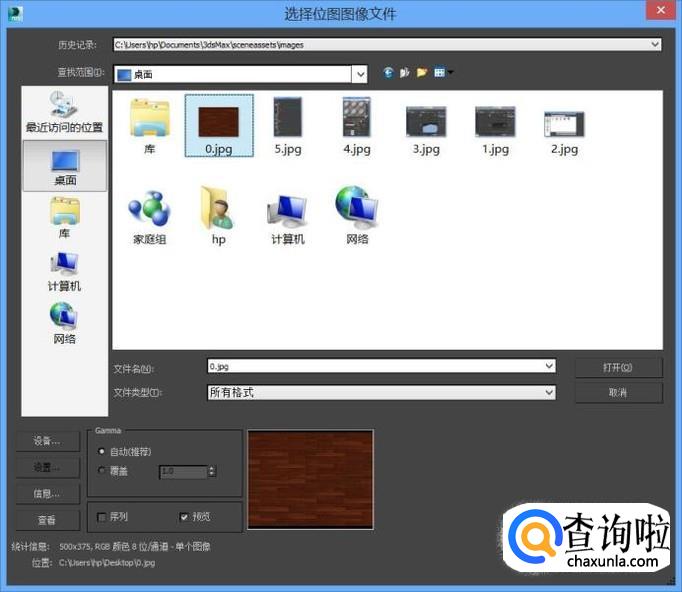Click the 家庭组 (Homegroup) icon
Viewport: 682px width, 592px height.
(x=149, y=215)
